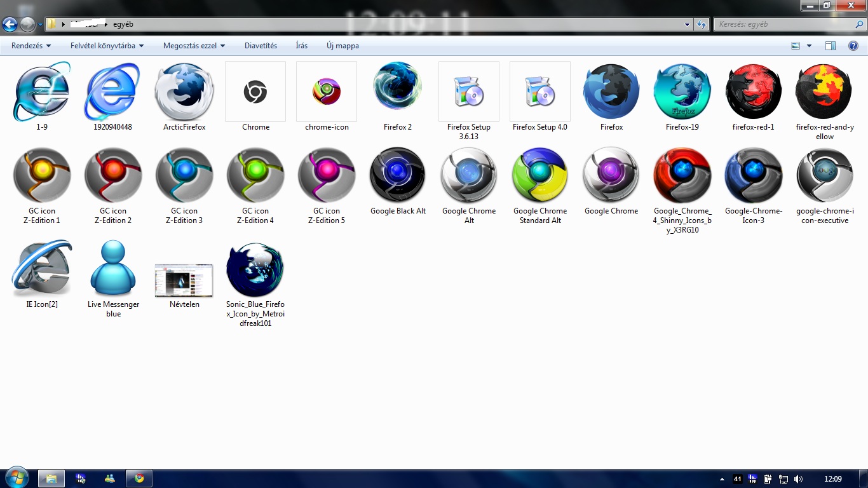Image resolution: width=868 pixels, height=488 pixels.
Task: Start the Diavetítés slideshow
Action: [x=261, y=46]
